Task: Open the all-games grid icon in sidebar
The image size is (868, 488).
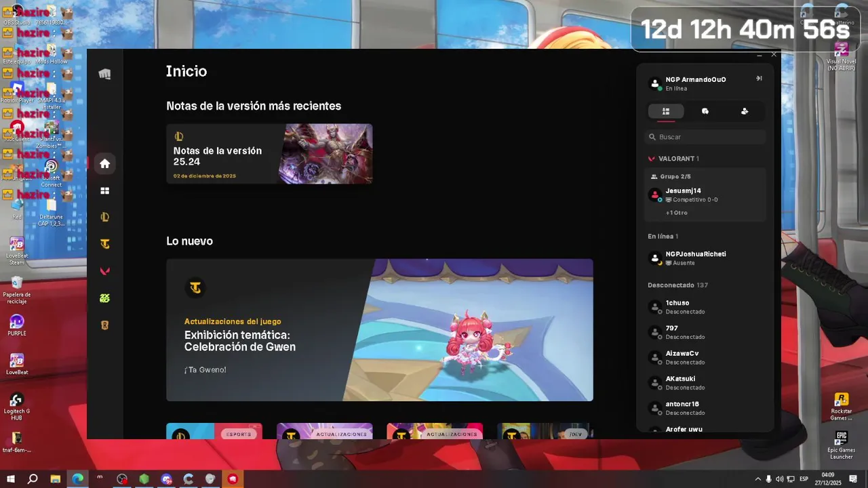Action: coord(104,190)
